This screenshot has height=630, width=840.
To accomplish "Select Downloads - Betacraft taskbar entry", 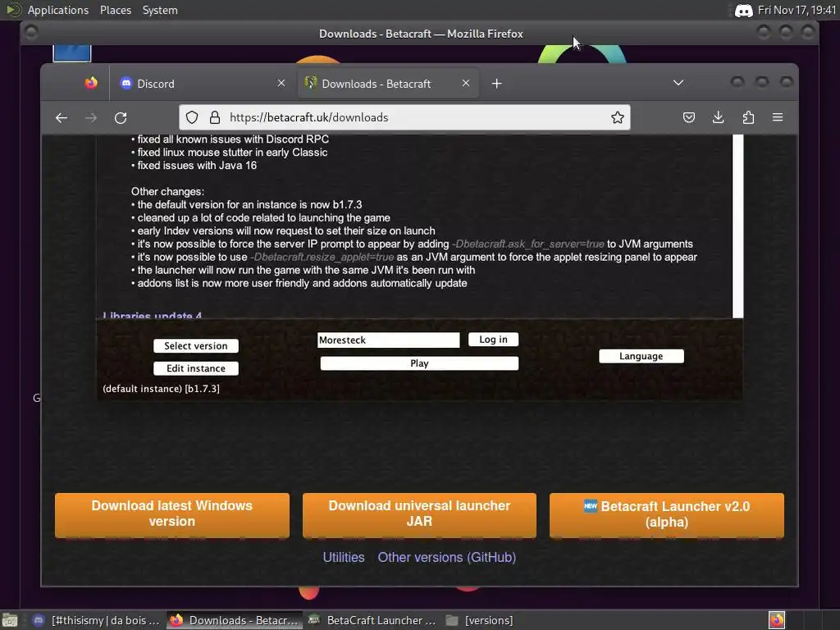I will pyautogui.click(x=234, y=620).
